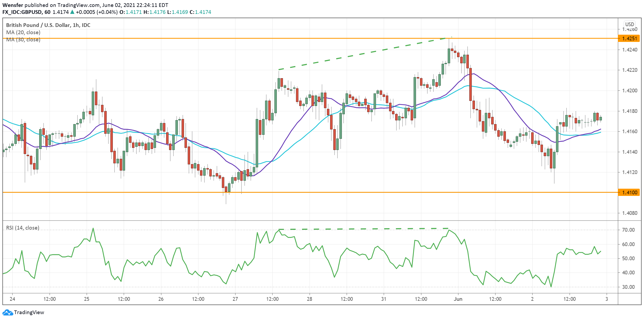Screen dimensions: 644x320
Task: Click the TradingView cloud logo at bottom left
Action: (8, 312)
